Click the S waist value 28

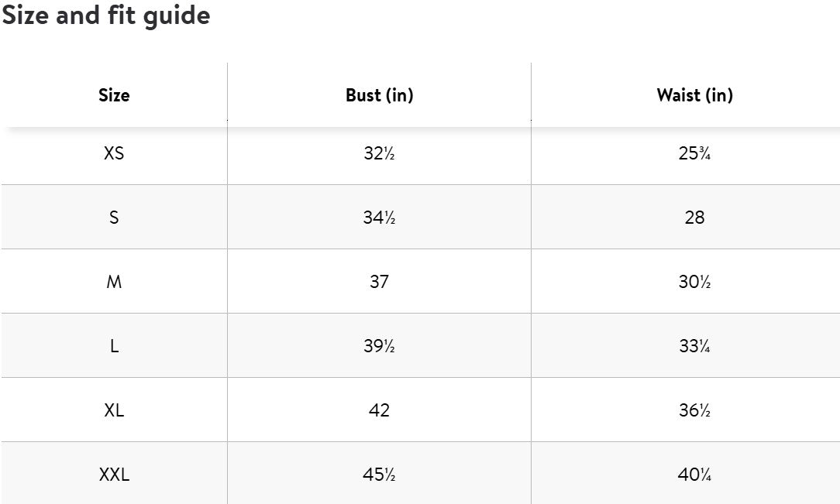click(694, 218)
